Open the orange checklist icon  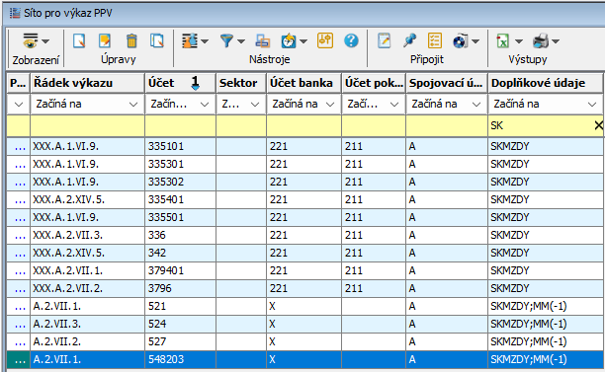click(435, 41)
